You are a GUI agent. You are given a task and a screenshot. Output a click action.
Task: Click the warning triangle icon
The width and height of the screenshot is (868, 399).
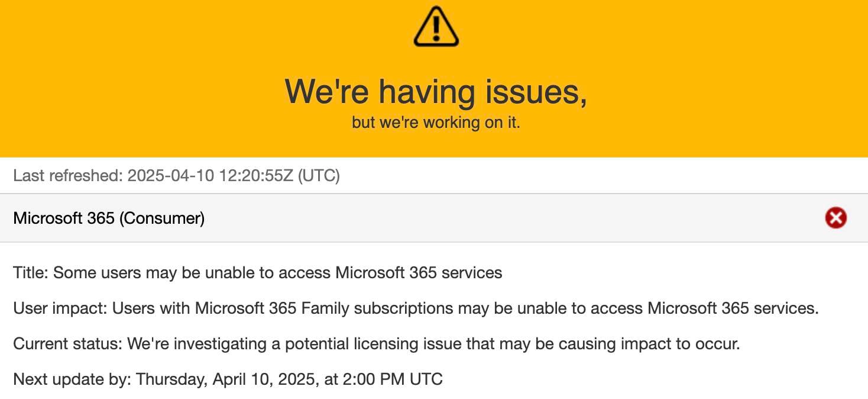pyautogui.click(x=436, y=27)
